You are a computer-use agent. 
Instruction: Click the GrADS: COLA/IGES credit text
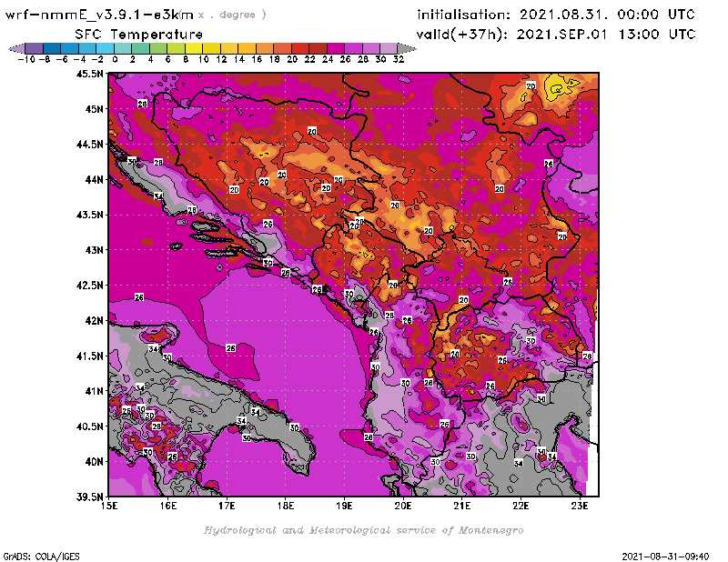click(41, 556)
